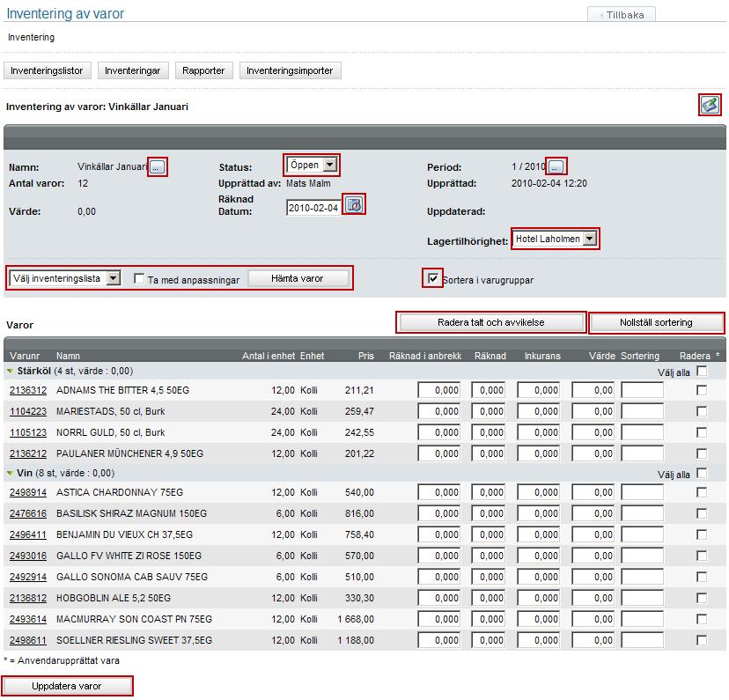Click the edit icon beside Vinkällar Januari heading
Image resolution: width=729 pixels, height=700 pixels.
tap(710, 105)
